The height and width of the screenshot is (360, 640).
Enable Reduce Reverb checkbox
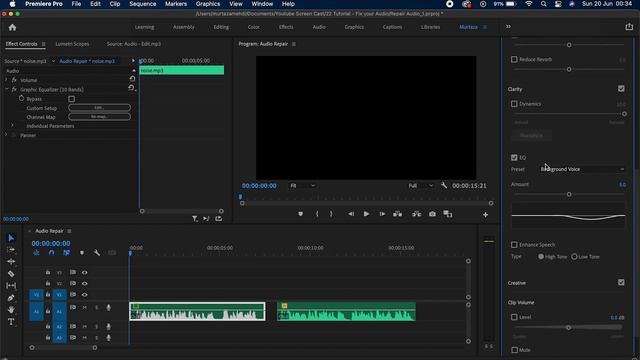point(514,59)
